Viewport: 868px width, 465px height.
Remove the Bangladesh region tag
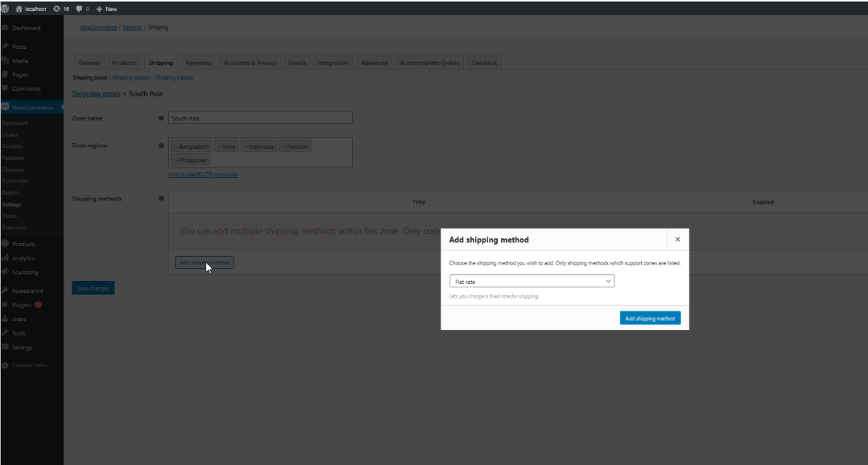(x=176, y=147)
